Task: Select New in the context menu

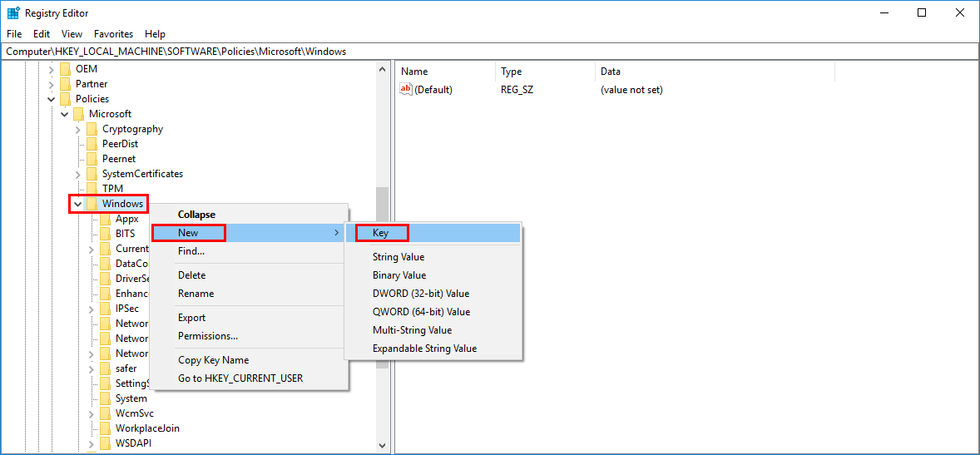Action: 249,233
